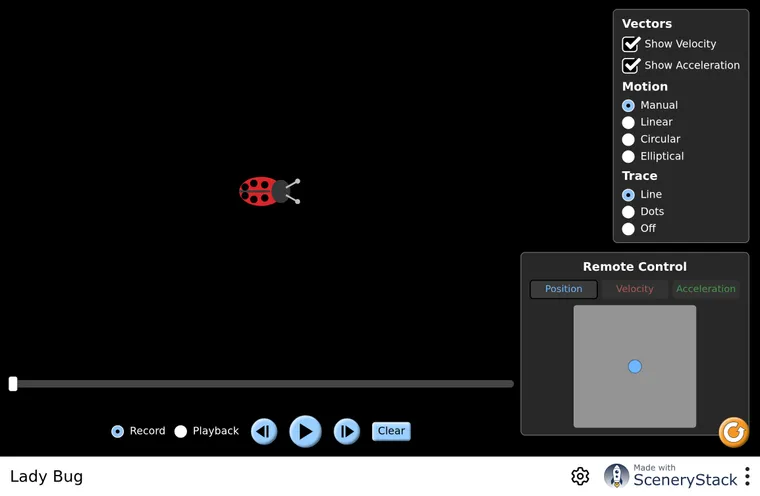Click the step forward button
This screenshot has width=760, height=496.
point(347,431)
